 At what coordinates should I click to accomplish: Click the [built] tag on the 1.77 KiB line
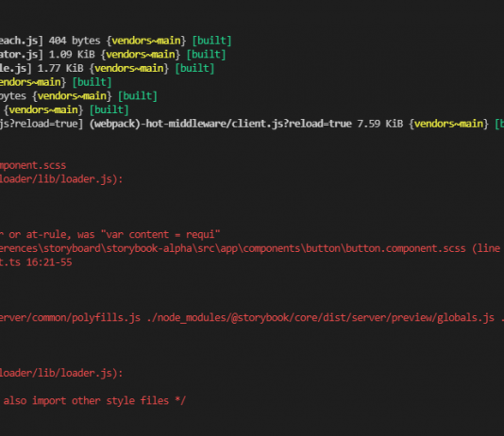194,69
